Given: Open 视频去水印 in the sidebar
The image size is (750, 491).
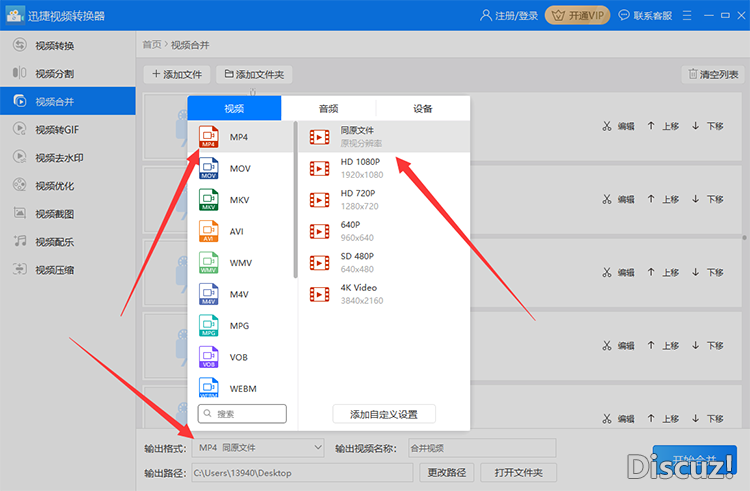Looking at the screenshot, I should (x=67, y=157).
